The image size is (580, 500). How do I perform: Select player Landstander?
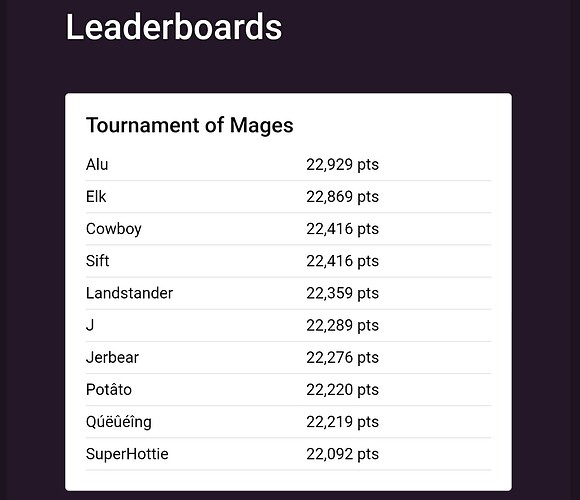click(x=129, y=293)
